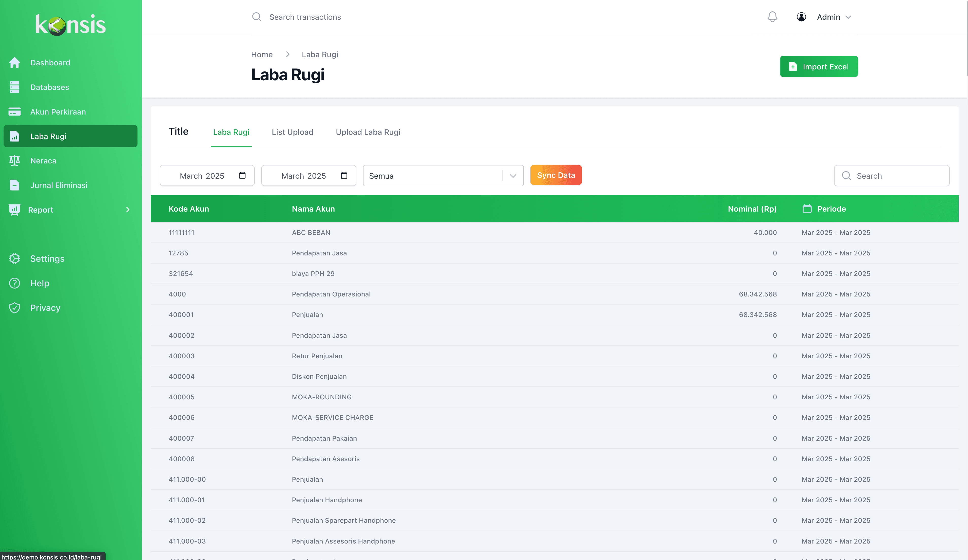Click the Settings gear icon
The height and width of the screenshot is (560, 968).
[15, 258]
